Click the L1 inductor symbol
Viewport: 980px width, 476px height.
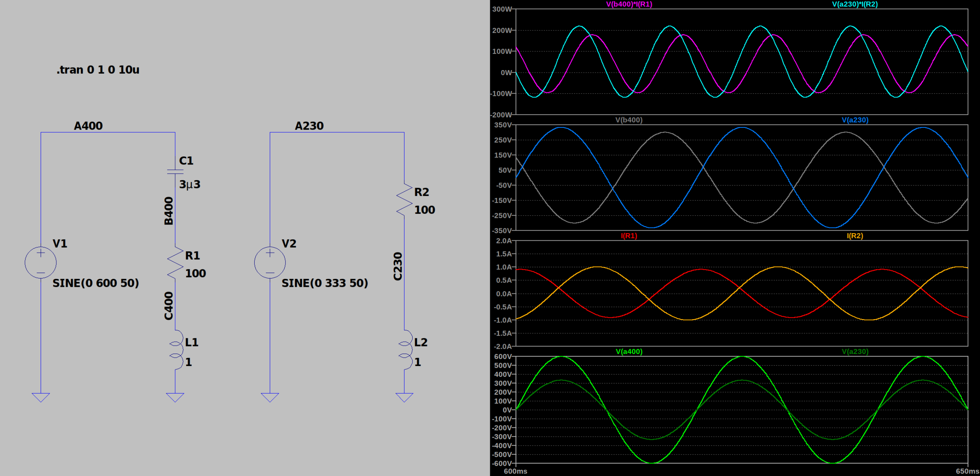point(177,350)
